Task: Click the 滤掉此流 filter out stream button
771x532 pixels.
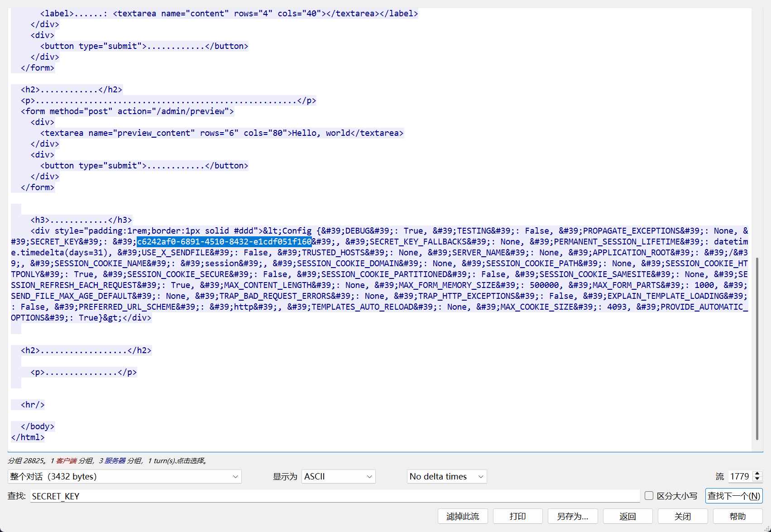Action: (x=462, y=516)
